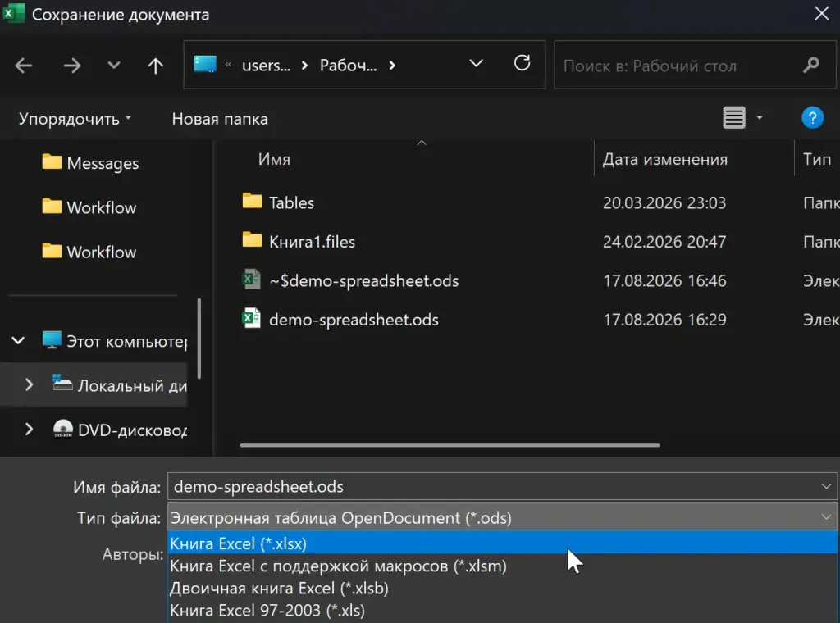The height and width of the screenshot is (623, 840).
Task: Go up one folder level
Action: (155, 66)
